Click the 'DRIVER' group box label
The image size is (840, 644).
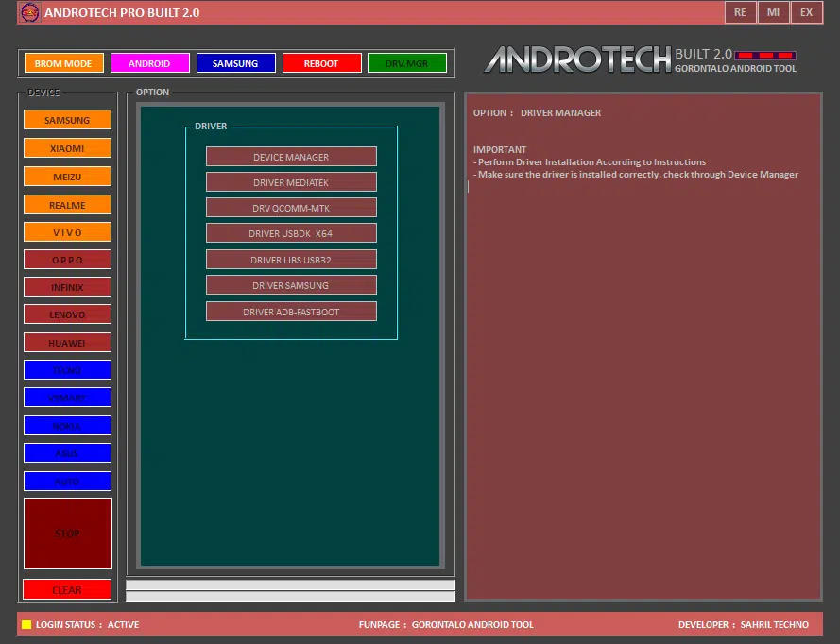(211, 126)
